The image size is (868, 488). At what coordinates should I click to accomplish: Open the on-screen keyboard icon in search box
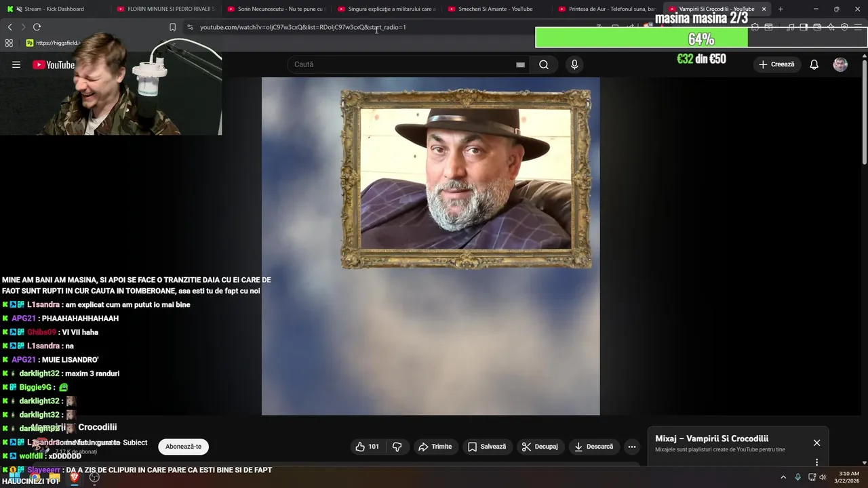click(520, 64)
